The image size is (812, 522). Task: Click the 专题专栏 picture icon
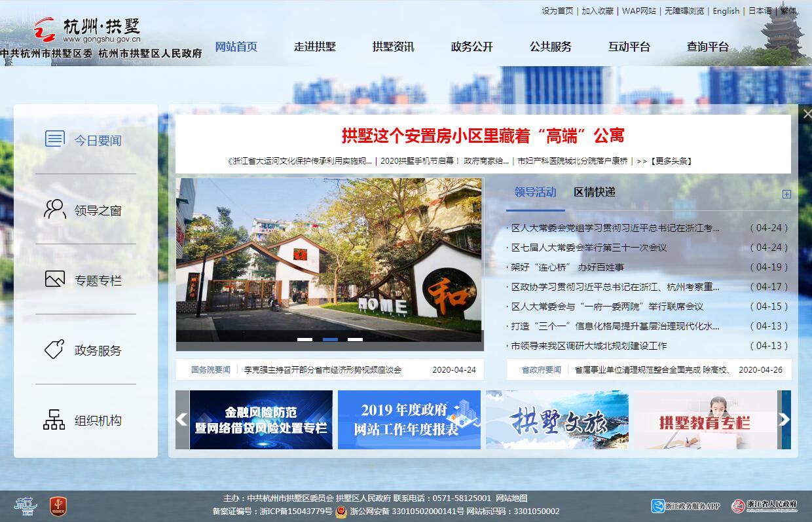click(55, 279)
